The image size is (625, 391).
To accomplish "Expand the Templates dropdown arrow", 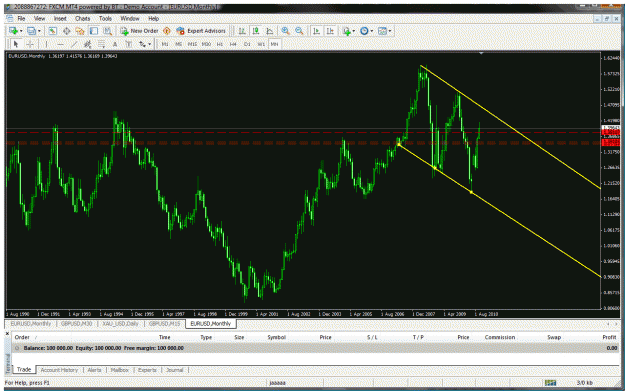I will (390, 31).
